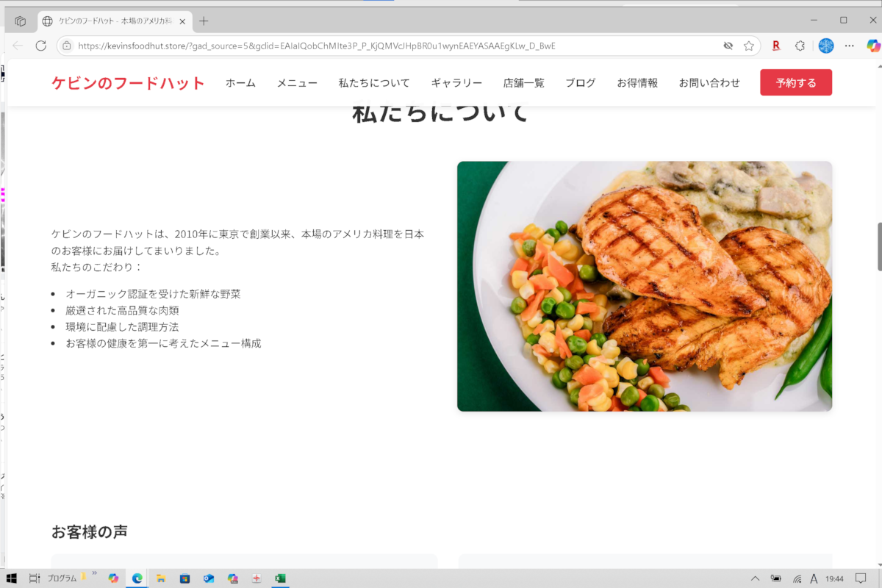Click the battery status tray icon

point(776,578)
